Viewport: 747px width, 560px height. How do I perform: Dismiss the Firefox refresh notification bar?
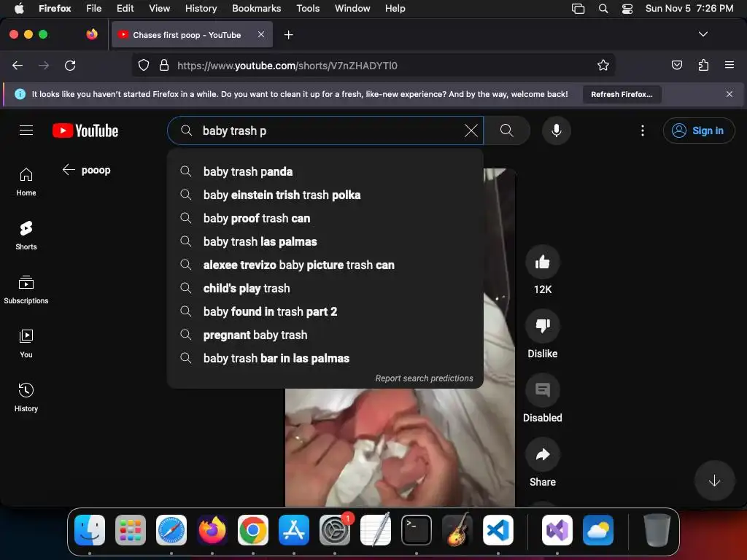tap(729, 94)
